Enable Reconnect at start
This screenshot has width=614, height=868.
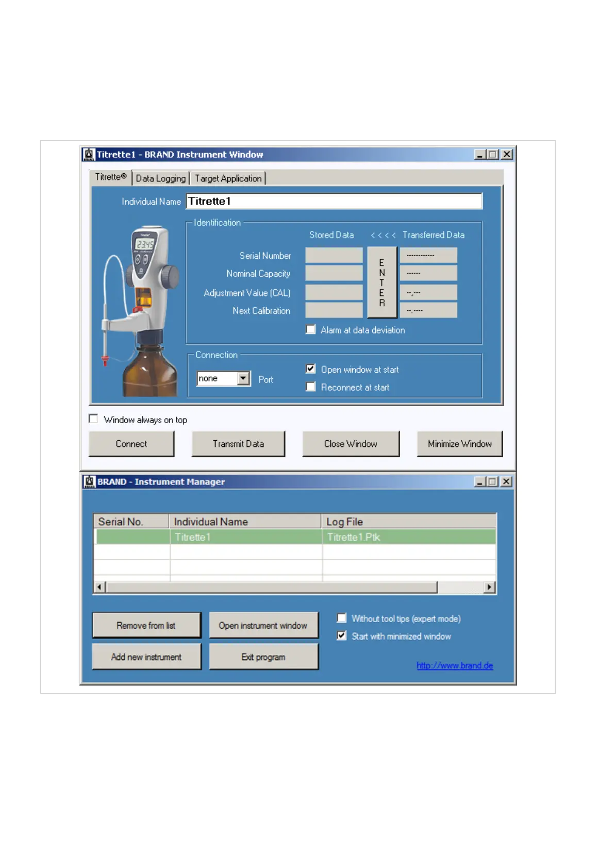coord(311,387)
